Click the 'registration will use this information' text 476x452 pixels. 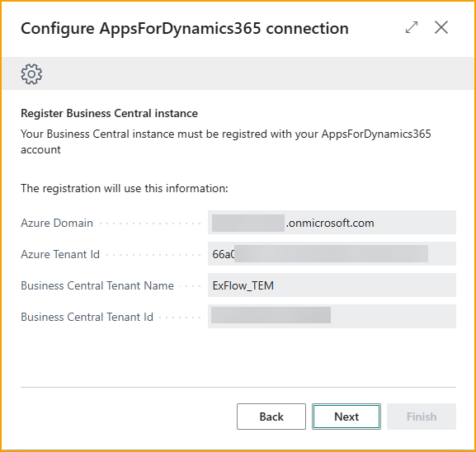coord(125,189)
